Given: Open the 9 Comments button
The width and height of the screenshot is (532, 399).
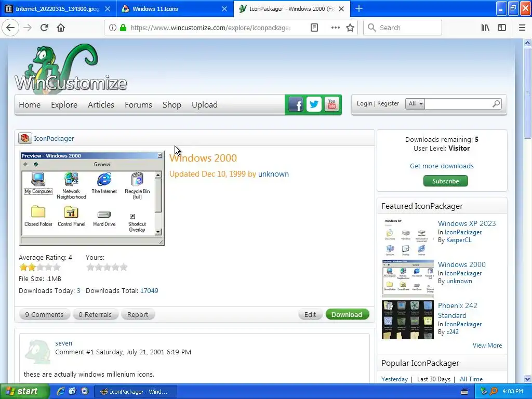Looking at the screenshot, I should 44,314.
